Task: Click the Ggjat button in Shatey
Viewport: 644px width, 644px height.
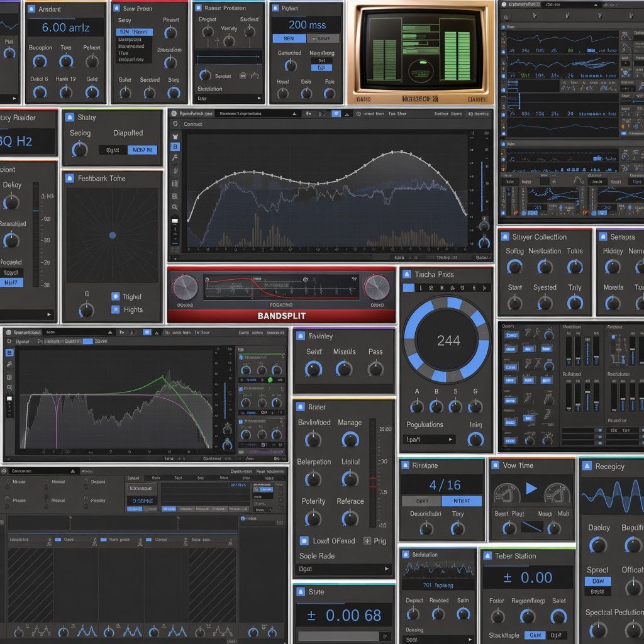Action: point(113,150)
